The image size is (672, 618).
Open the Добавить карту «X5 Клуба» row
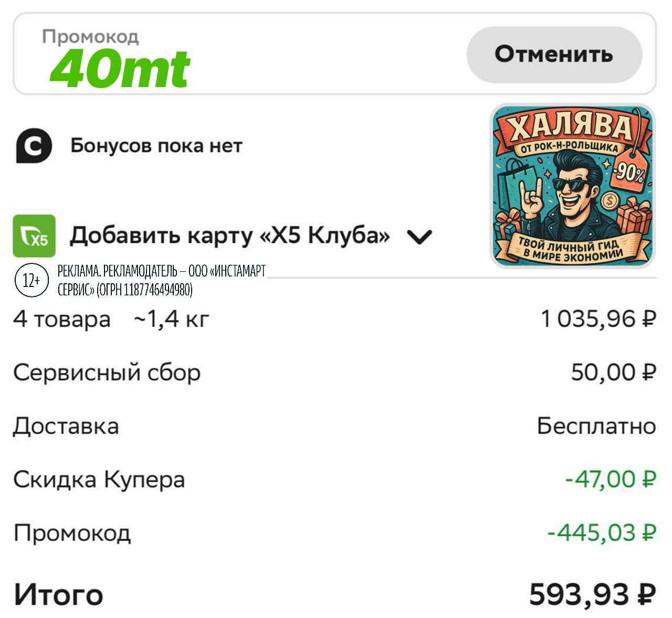tap(229, 236)
